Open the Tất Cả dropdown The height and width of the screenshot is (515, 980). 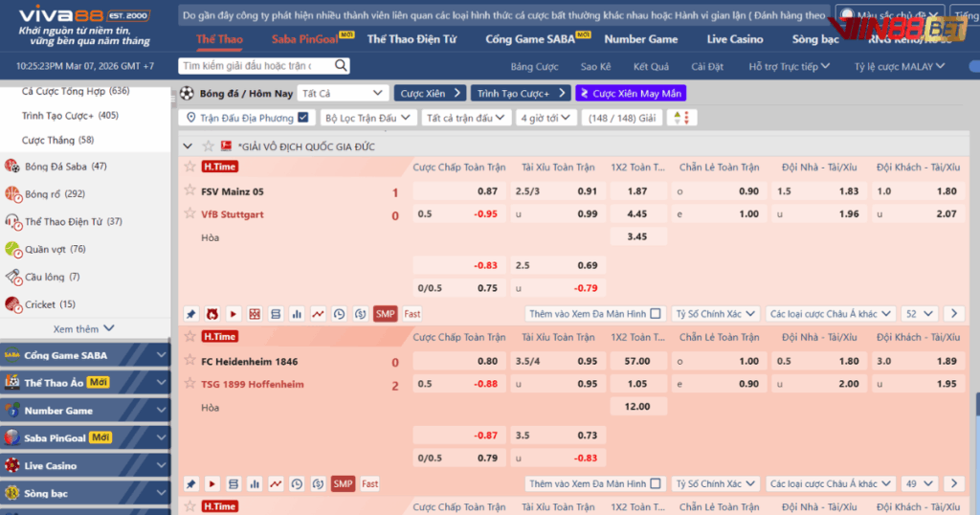pyautogui.click(x=342, y=93)
